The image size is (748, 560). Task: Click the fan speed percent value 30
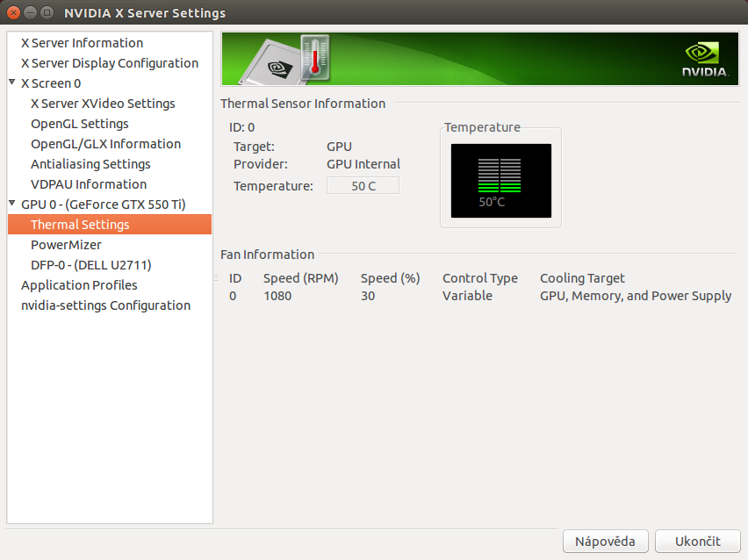tap(368, 296)
